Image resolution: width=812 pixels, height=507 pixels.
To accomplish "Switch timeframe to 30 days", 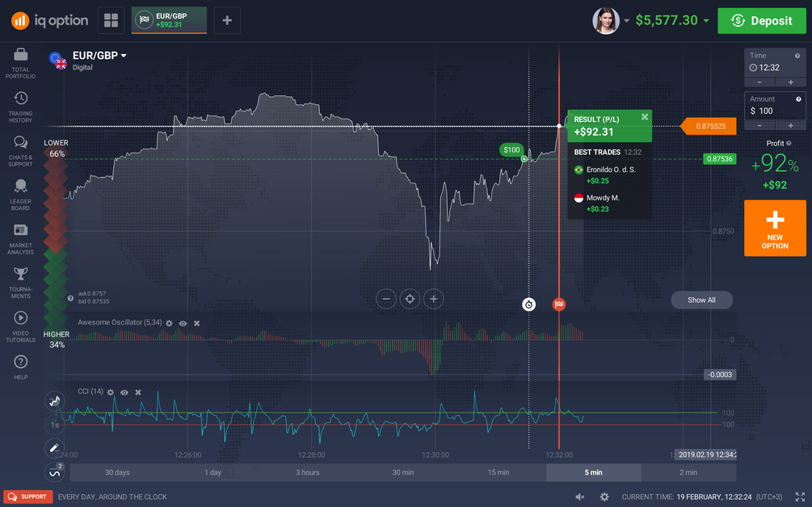I will point(117,472).
